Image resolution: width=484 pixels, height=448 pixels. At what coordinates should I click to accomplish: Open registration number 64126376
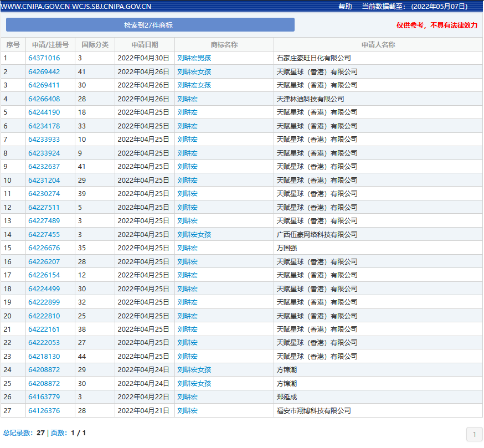(44, 411)
